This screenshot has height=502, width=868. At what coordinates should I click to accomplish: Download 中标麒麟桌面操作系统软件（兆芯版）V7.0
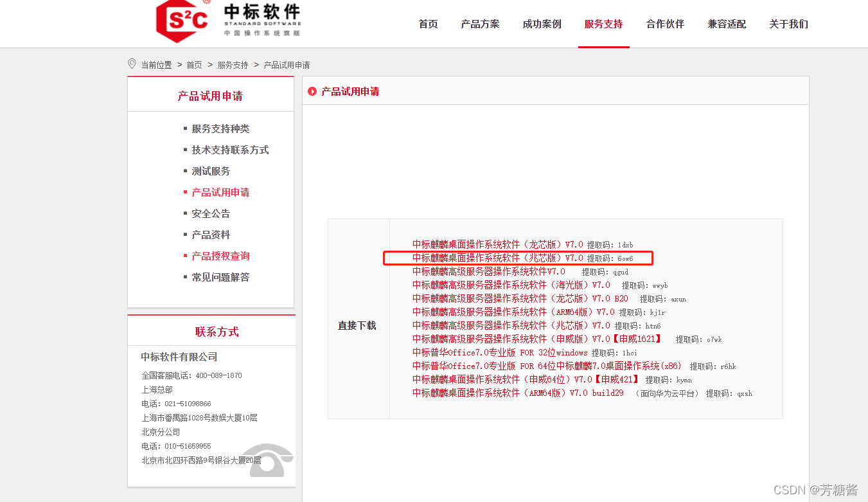click(x=498, y=258)
